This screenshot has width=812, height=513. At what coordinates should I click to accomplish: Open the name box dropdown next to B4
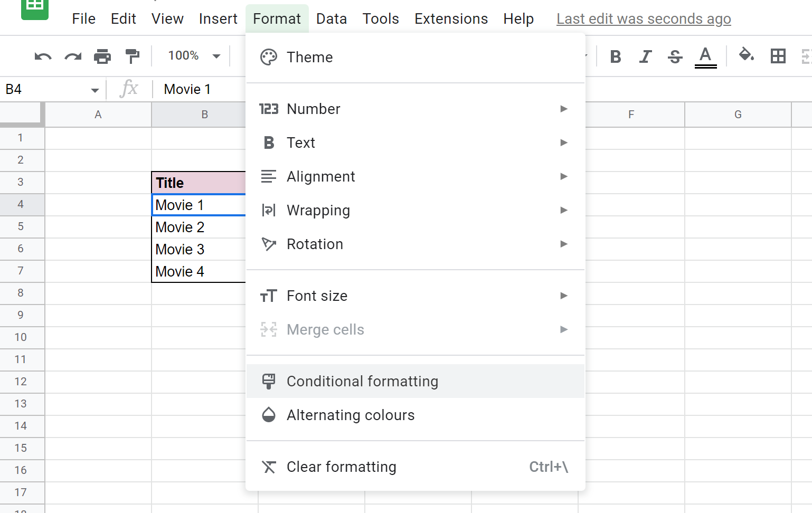[x=95, y=89]
